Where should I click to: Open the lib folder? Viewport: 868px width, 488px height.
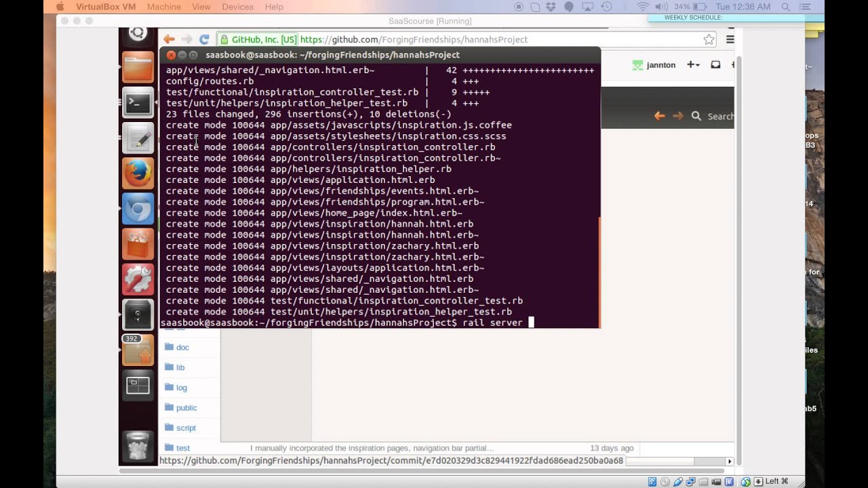pyautogui.click(x=180, y=367)
